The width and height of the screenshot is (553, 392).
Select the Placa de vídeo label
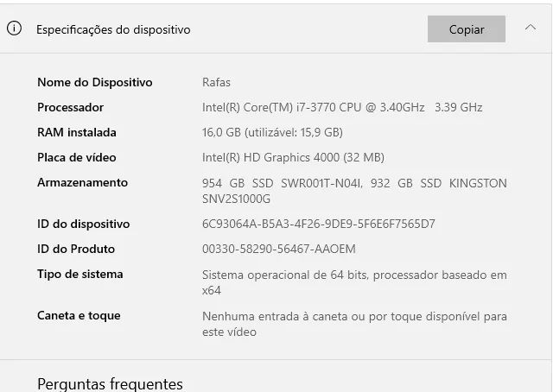pos(76,158)
